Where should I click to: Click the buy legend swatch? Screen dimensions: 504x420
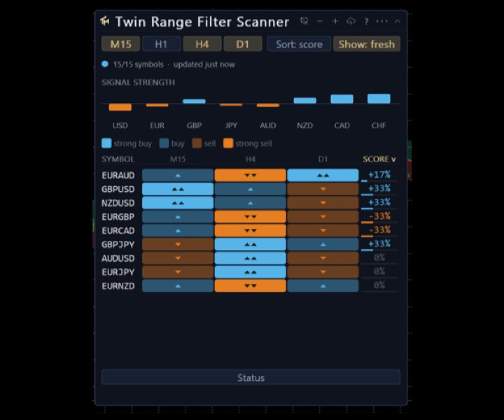[x=164, y=143]
